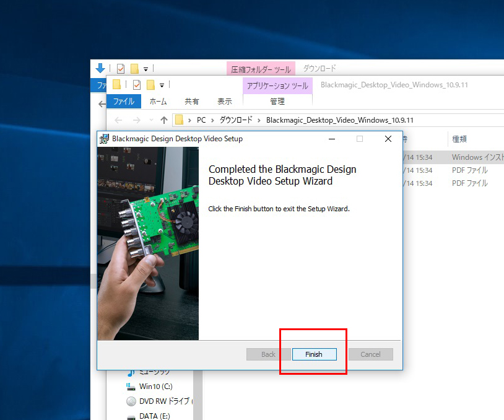Click the Properties checkmark icon in front Explorer's toolbar
The height and width of the screenshot is (420, 504).
tap(137, 85)
